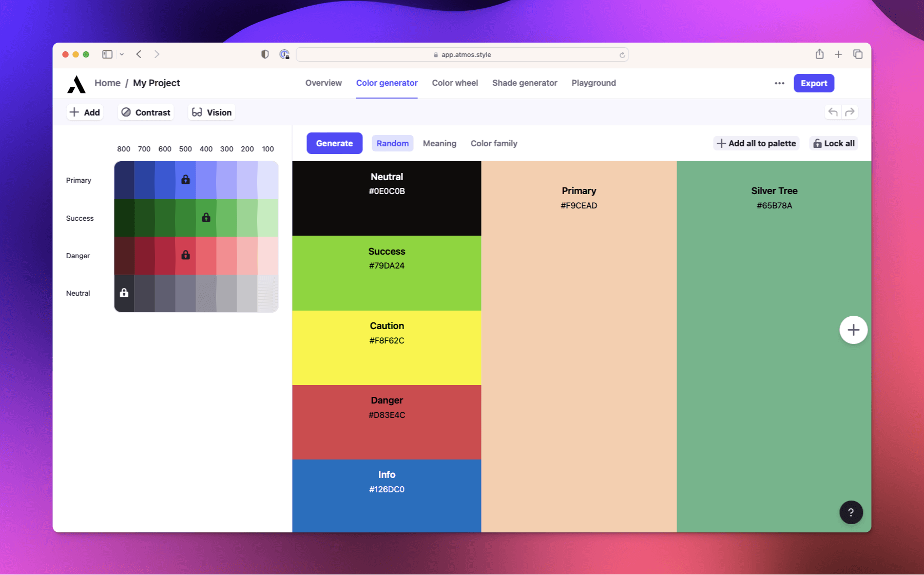
Task: Open the help question mark bubble
Action: point(851,512)
